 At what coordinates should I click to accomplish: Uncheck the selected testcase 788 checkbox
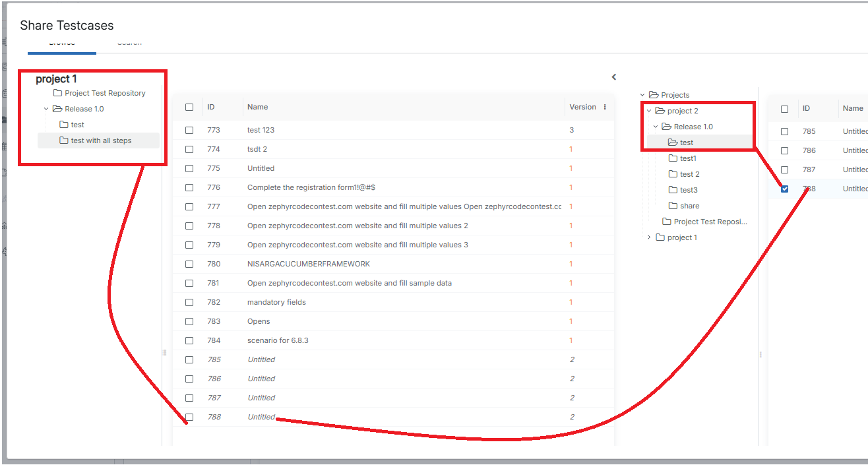[x=784, y=189]
